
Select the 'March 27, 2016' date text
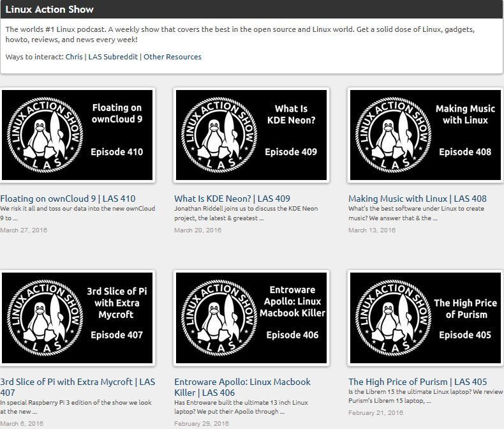(24, 230)
